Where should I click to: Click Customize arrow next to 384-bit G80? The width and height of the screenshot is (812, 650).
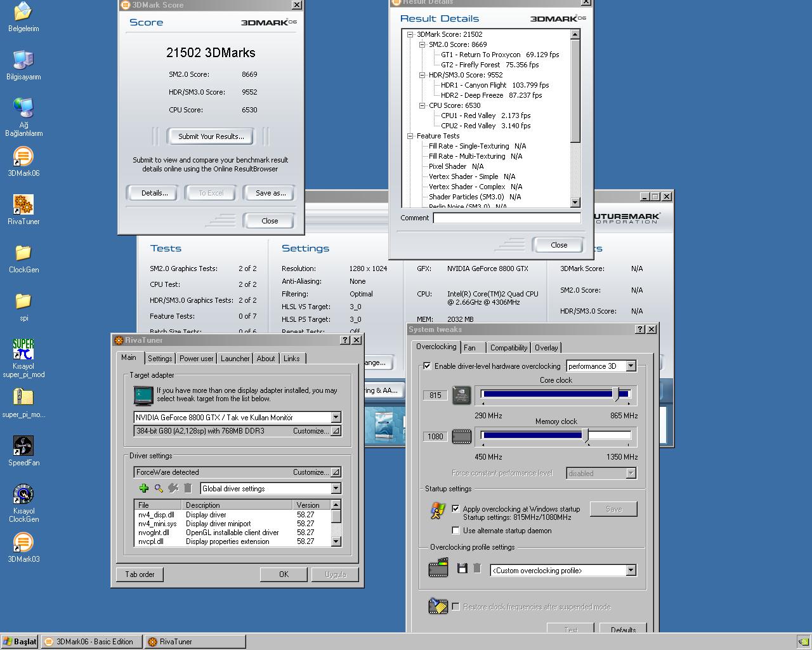336,431
